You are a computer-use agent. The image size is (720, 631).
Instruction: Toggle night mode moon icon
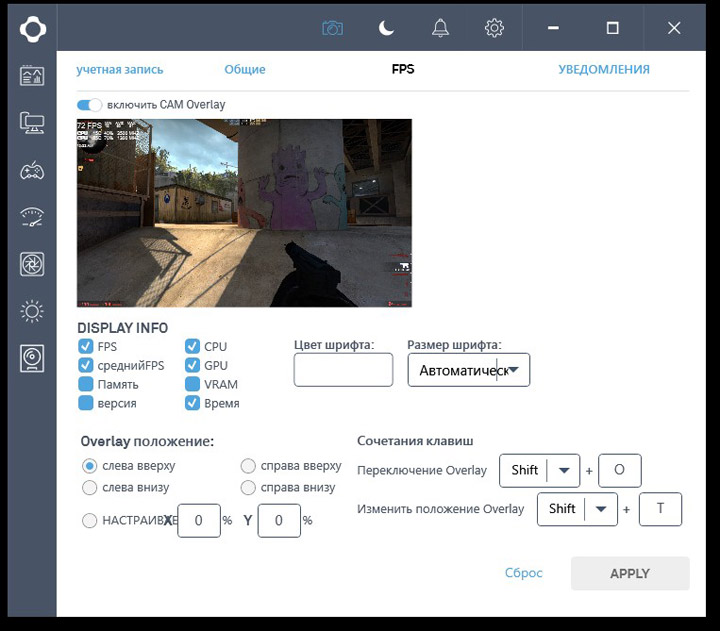[386, 28]
